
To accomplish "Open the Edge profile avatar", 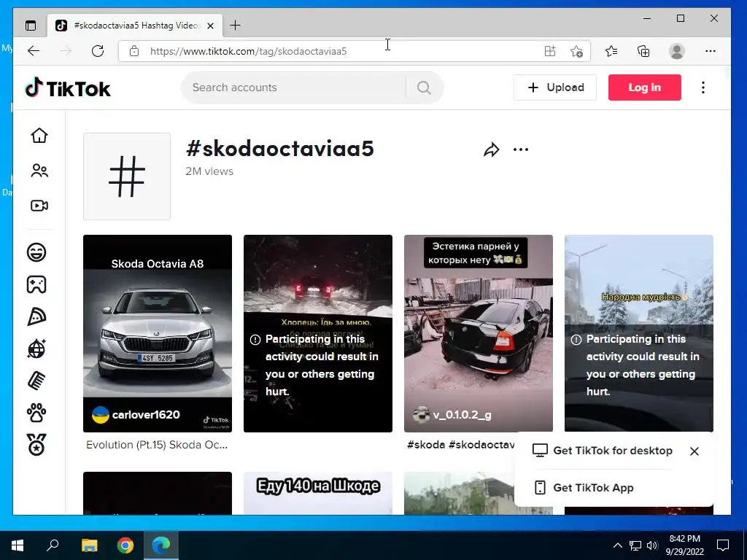I will (676, 51).
